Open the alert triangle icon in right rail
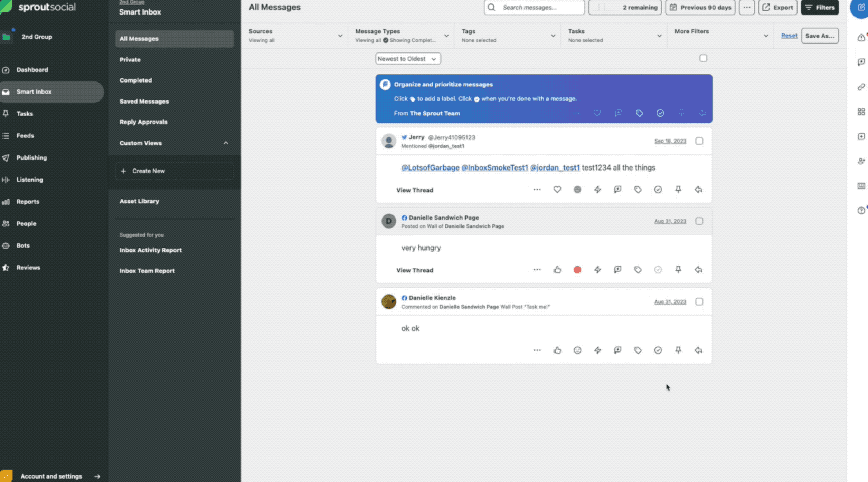The width and height of the screenshot is (868, 482). (x=861, y=37)
